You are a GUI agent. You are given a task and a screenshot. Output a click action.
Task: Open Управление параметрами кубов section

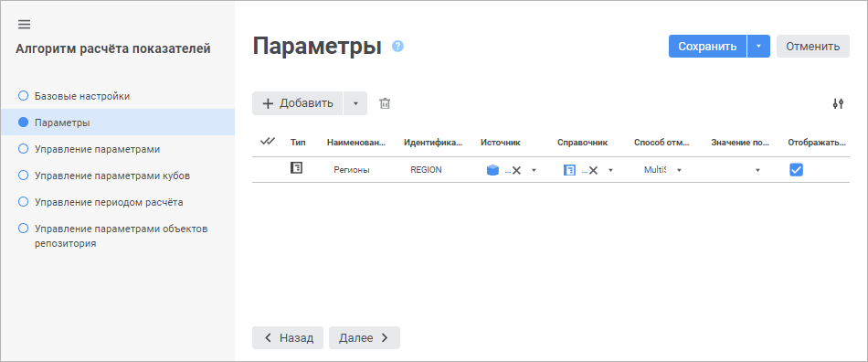pyautogui.click(x=104, y=176)
